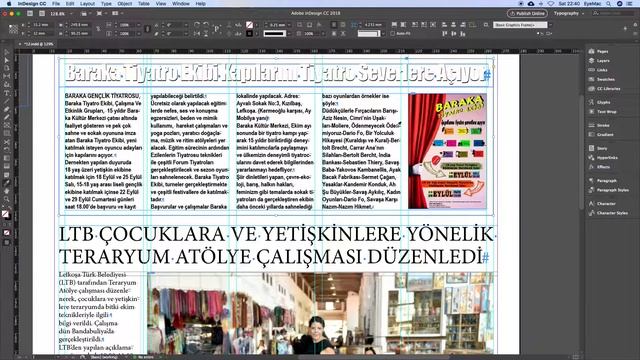Select the Eyedropper tool in toolbox

(7, 183)
